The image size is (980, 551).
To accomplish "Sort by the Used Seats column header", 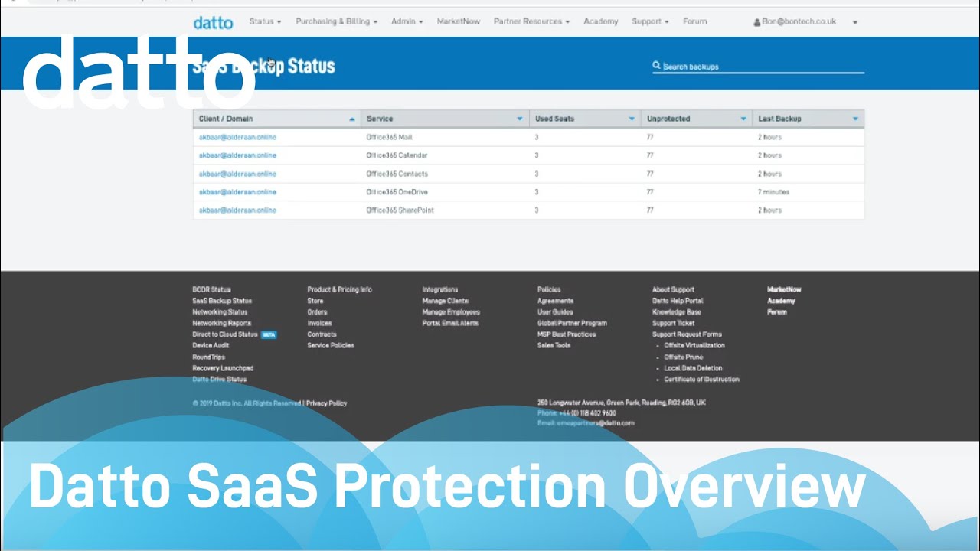I will point(585,119).
